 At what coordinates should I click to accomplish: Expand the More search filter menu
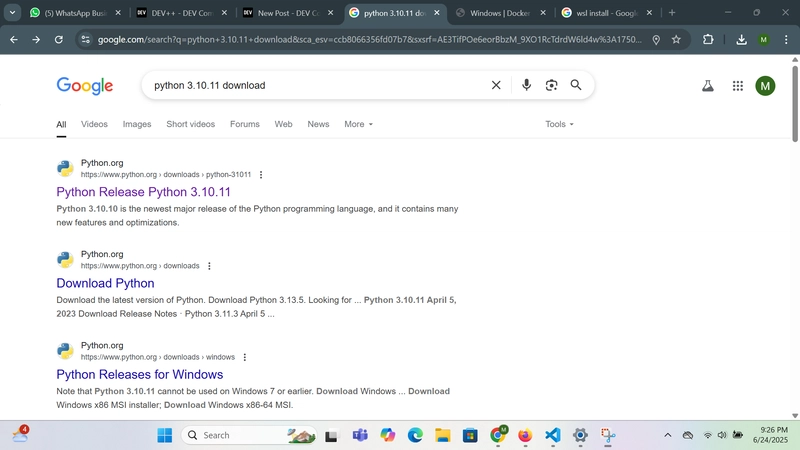[358, 124]
